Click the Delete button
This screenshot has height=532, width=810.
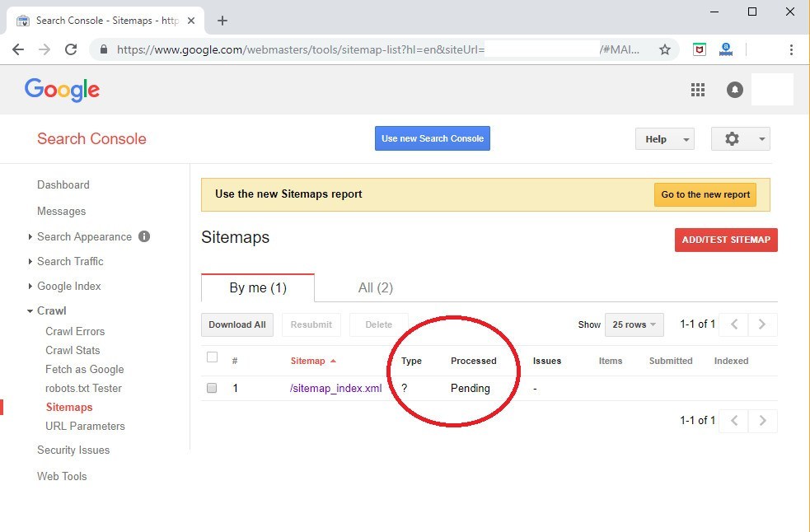click(379, 324)
